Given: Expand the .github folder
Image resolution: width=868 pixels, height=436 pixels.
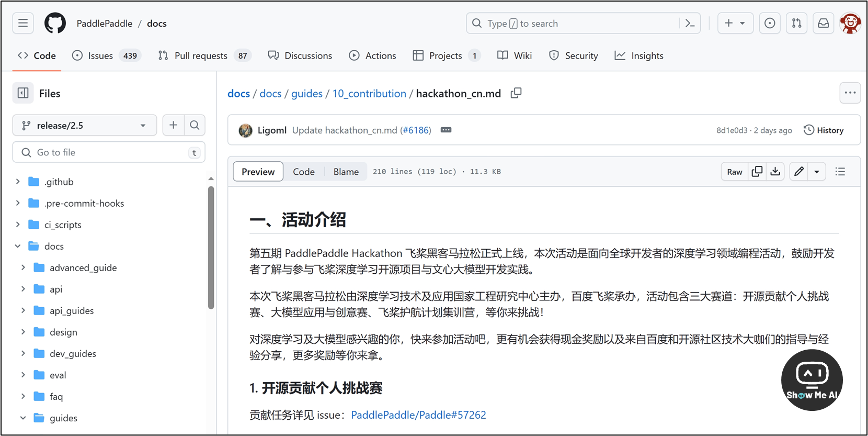Looking at the screenshot, I should click(x=18, y=182).
